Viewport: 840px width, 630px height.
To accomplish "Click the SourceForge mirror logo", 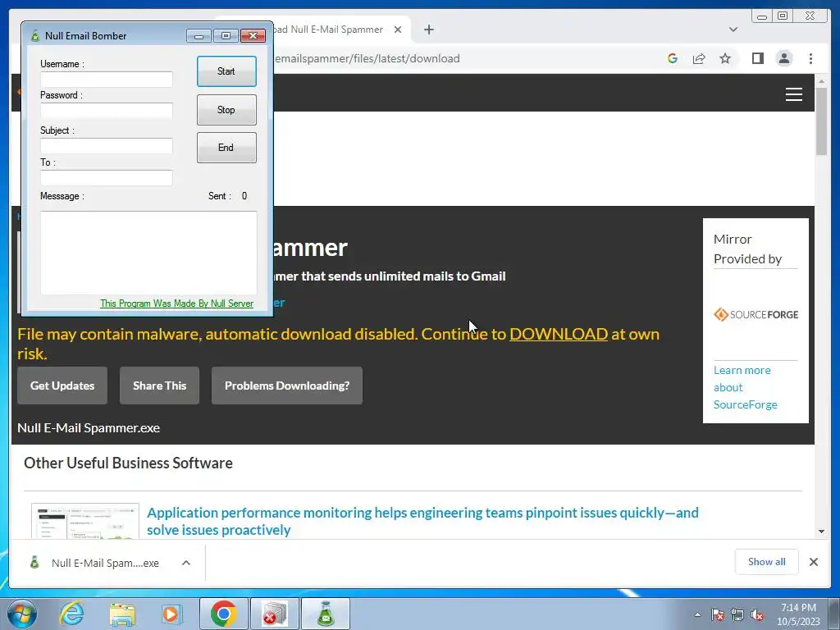I will (756, 314).
